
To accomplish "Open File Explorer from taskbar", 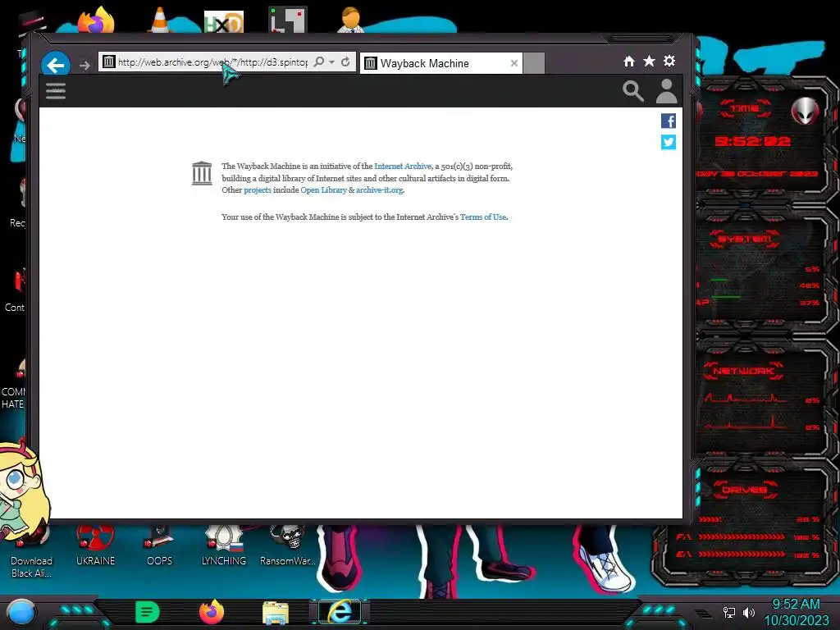I will point(276,612).
